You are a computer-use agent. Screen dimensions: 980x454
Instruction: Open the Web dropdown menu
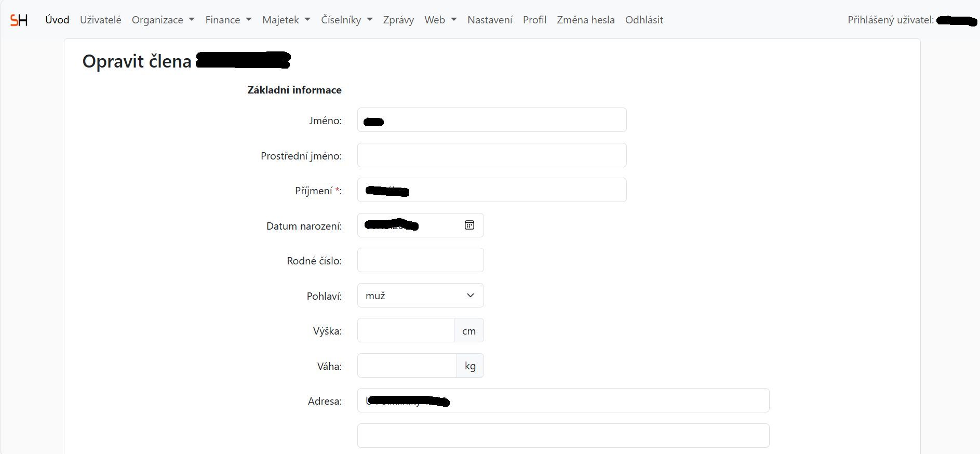(x=440, y=20)
